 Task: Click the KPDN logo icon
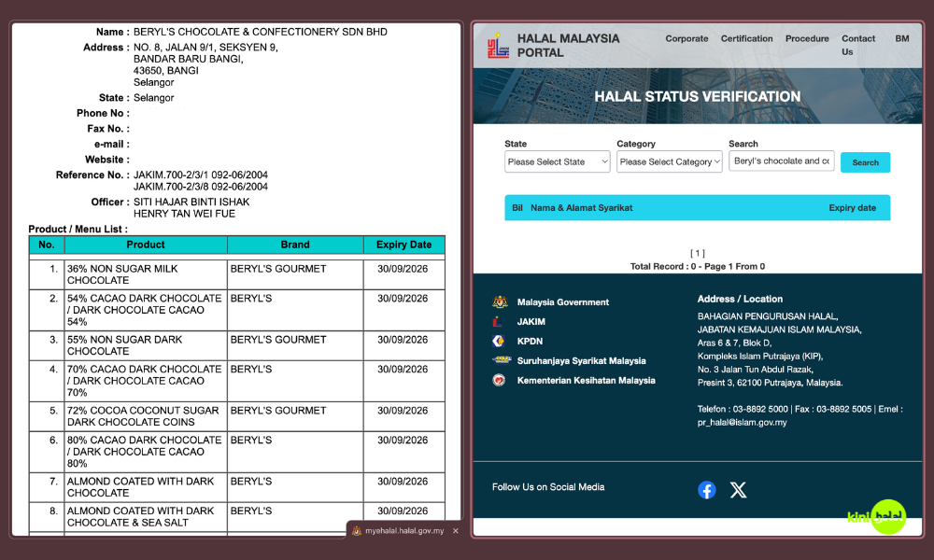point(500,342)
